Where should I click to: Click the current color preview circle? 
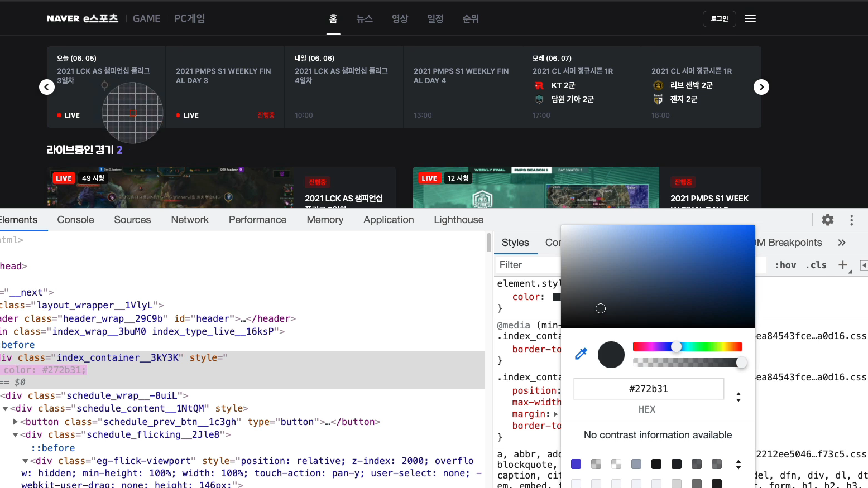point(611,355)
